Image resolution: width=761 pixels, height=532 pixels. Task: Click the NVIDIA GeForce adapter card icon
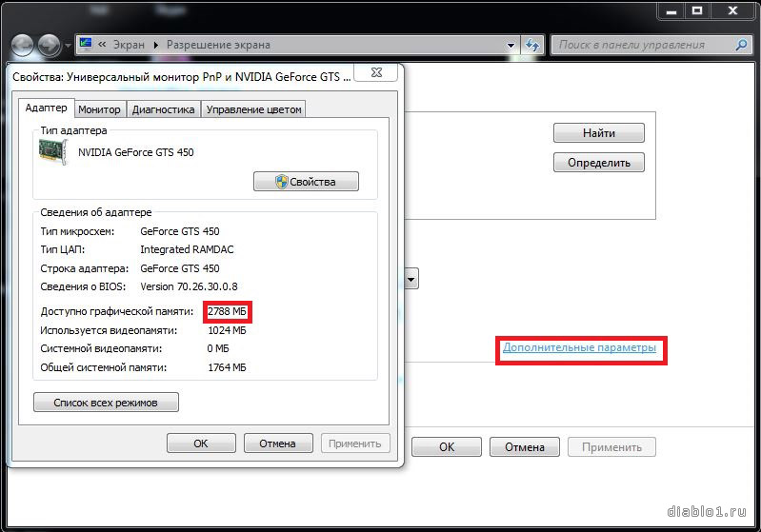pos(54,152)
